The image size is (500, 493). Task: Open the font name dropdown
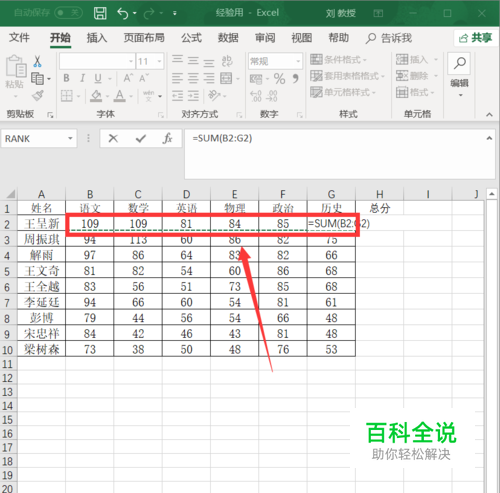131,61
